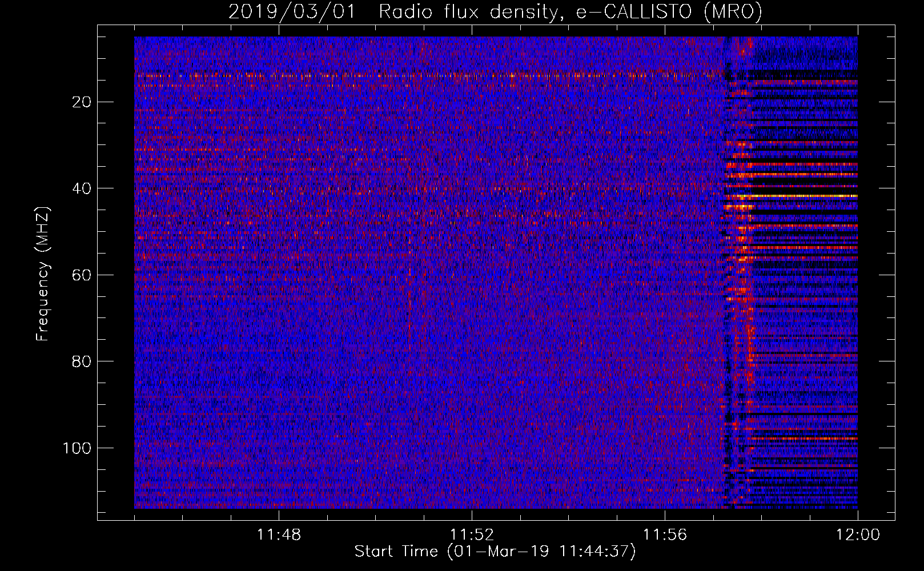
Task: Click the 'Frequency (MHZ)' axis label
Action: pyautogui.click(x=43, y=274)
